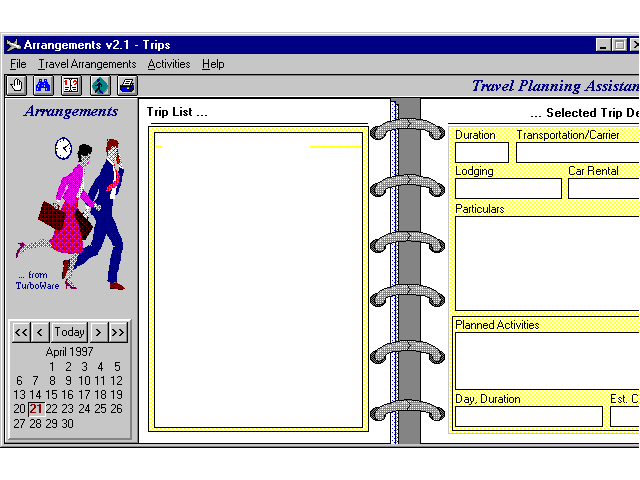Click the binoculars search icon
This screenshot has height=480, width=640.
(x=44, y=86)
